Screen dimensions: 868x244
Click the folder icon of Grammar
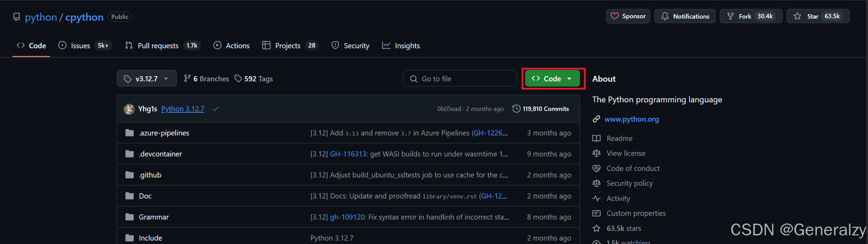click(130, 217)
